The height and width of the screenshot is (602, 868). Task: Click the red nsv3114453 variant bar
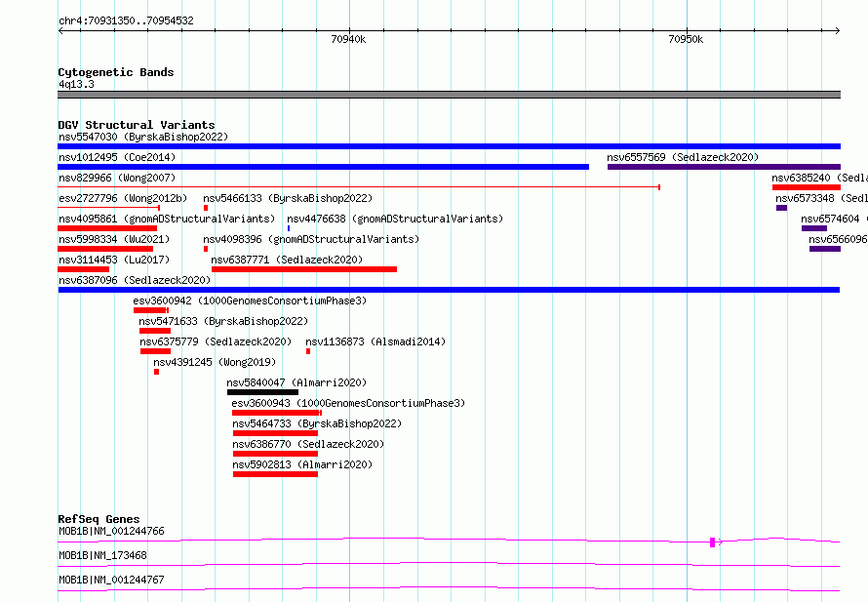coord(84,269)
